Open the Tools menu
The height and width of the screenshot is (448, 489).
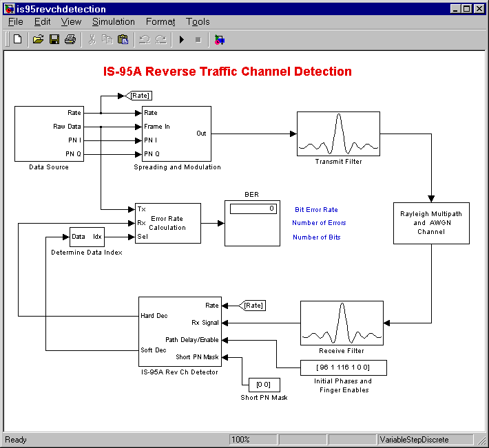tap(198, 21)
